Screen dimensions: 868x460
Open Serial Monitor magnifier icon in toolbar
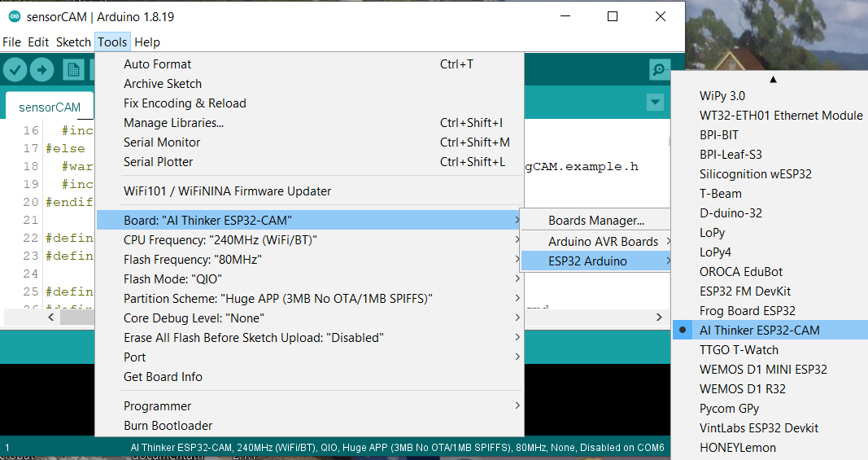click(x=660, y=70)
